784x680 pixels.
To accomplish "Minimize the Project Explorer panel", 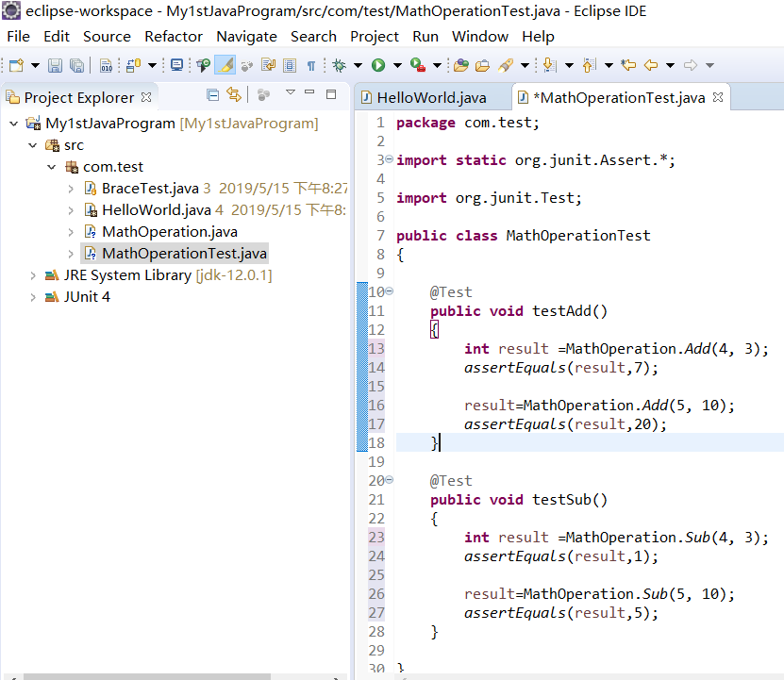I will [309, 92].
